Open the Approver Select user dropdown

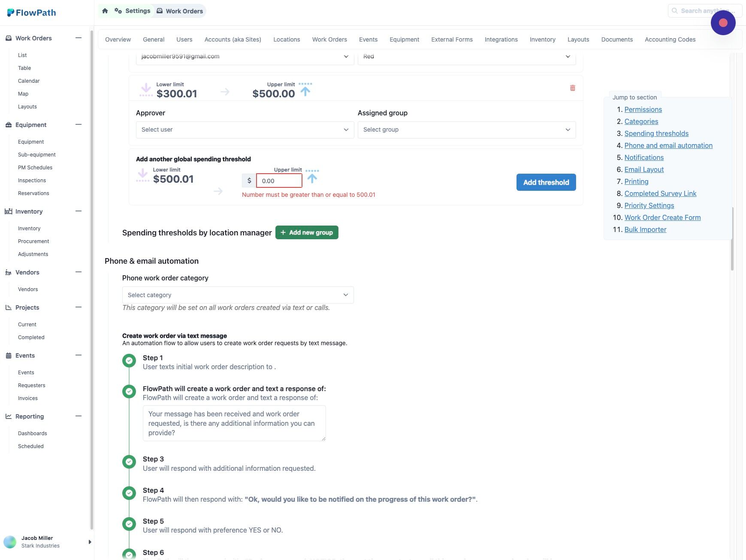coord(245,130)
